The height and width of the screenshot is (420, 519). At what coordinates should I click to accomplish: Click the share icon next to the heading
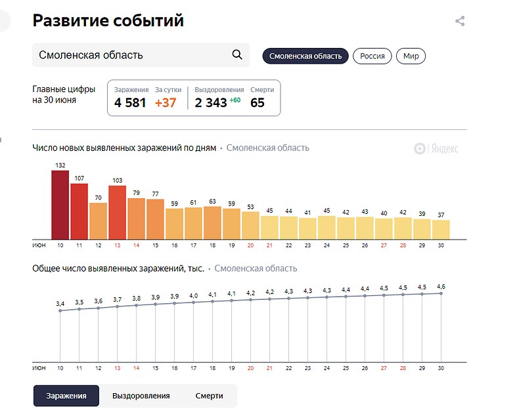click(x=460, y=21)
